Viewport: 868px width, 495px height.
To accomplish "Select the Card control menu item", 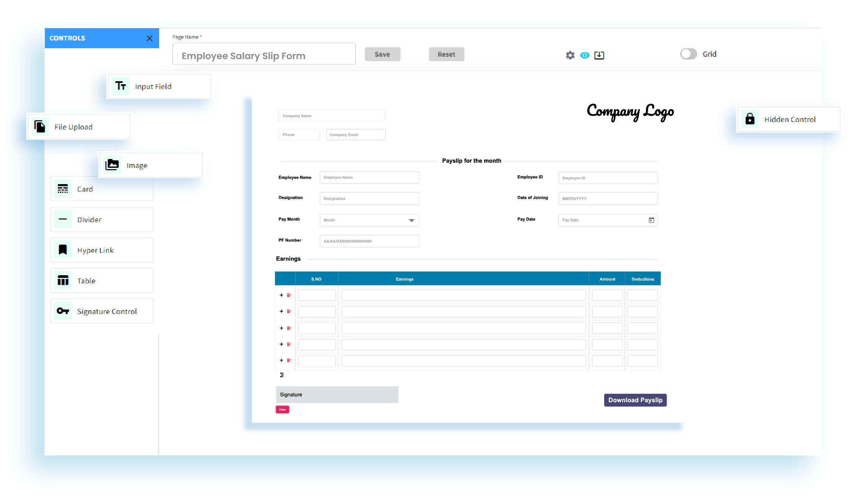I will coord(100,189).
